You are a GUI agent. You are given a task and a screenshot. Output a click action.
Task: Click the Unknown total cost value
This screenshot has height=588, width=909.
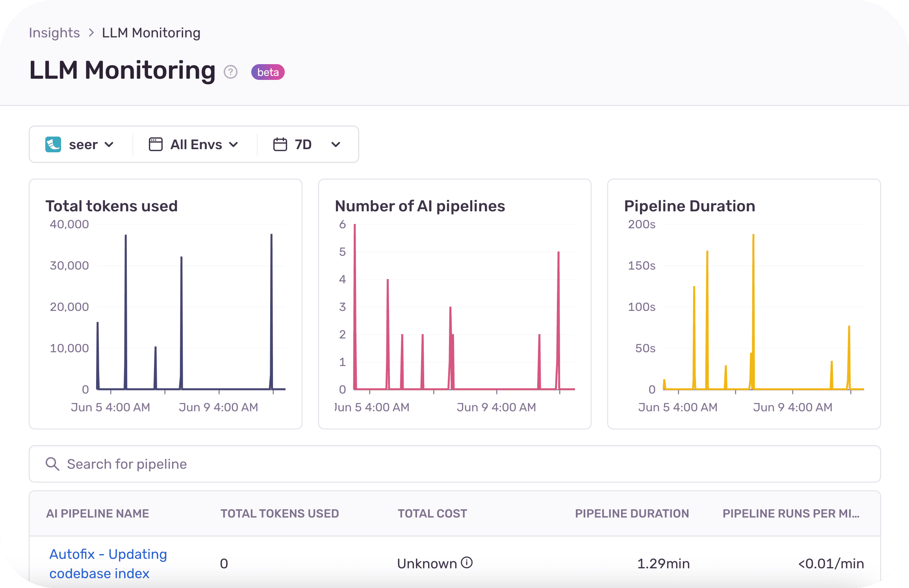[x=427, y=564]
